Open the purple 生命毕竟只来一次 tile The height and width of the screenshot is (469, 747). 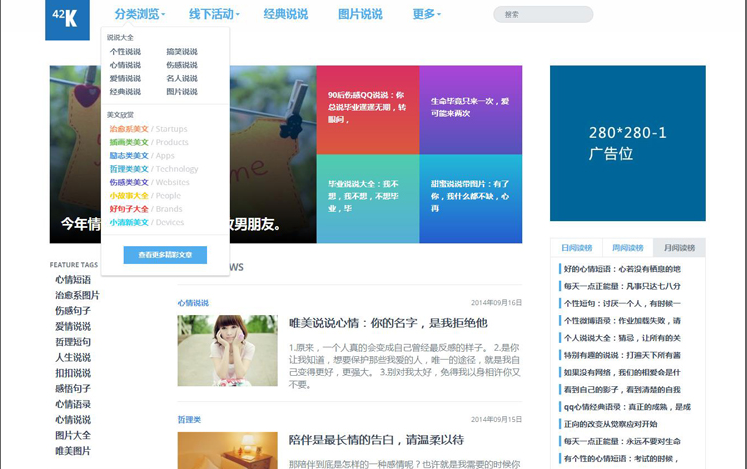(471, 110)
